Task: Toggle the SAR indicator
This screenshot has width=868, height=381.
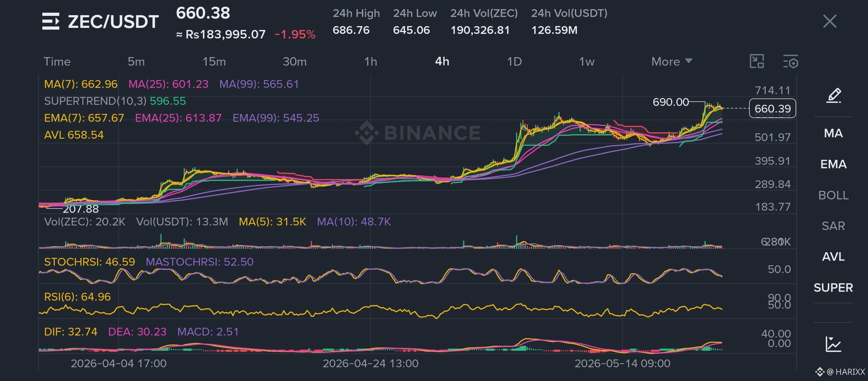Action: [833, 226]
